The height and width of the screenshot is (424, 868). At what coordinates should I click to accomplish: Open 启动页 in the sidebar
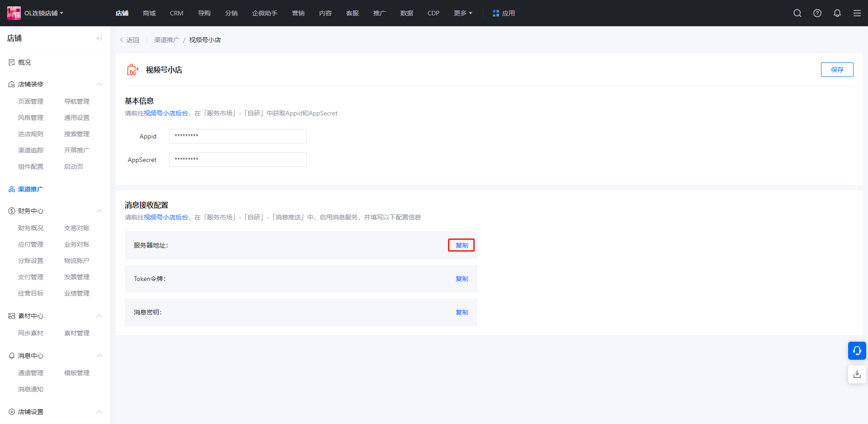click(74, 167)
